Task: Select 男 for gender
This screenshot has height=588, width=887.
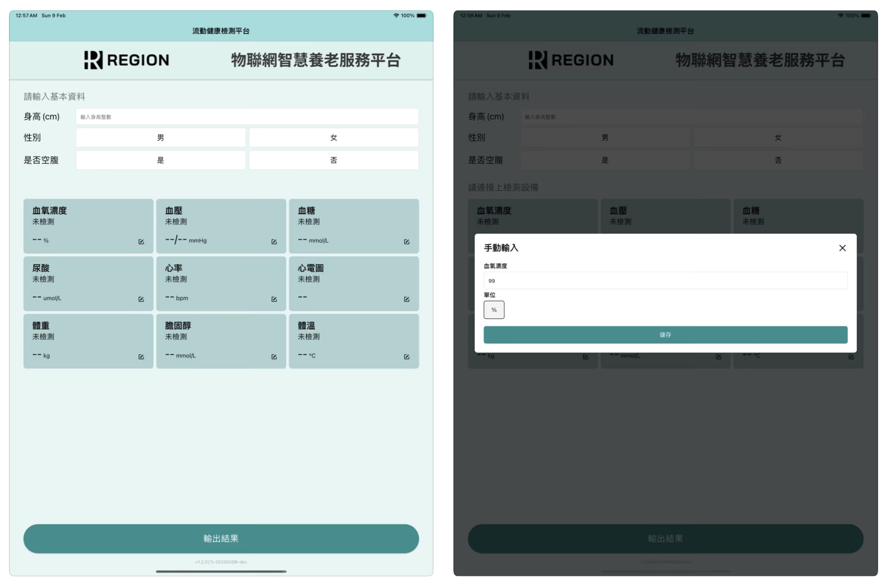Action: [160, 138]
